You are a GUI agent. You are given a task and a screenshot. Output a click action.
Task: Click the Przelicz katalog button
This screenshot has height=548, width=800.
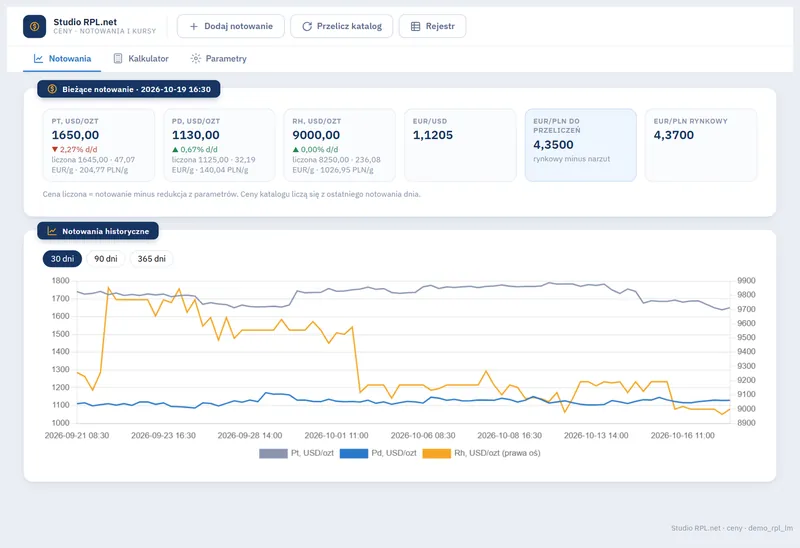click(x=342, y=26)
